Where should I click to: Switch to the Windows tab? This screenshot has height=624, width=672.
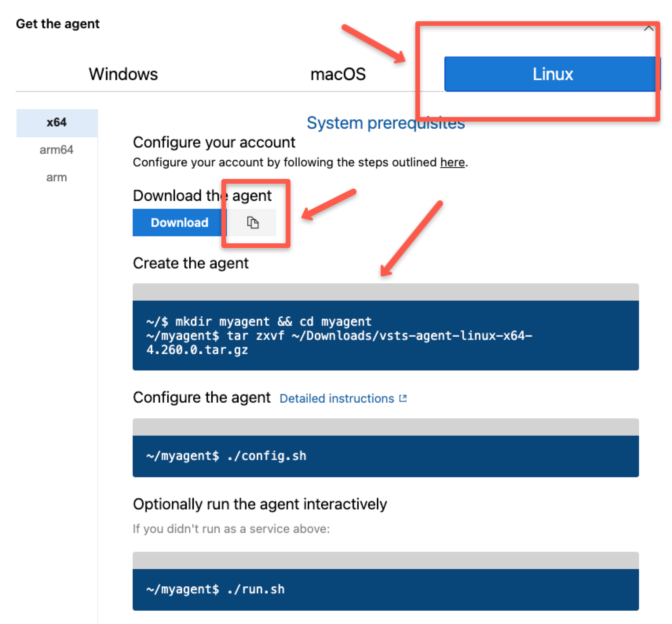[x=123, y=74]
